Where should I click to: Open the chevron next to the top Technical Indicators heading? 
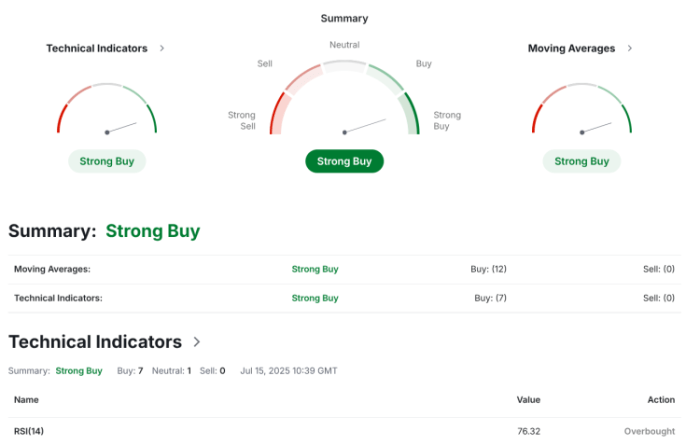point(162,48)
